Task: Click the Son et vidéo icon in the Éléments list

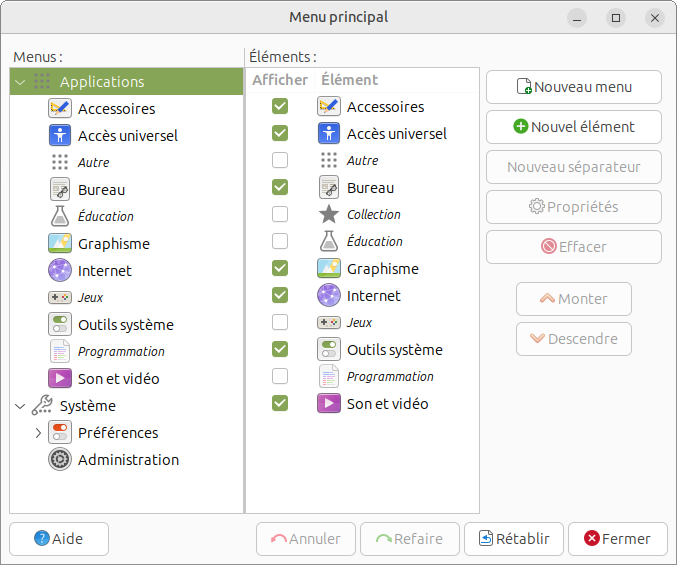Action: (x=329, y=404)
